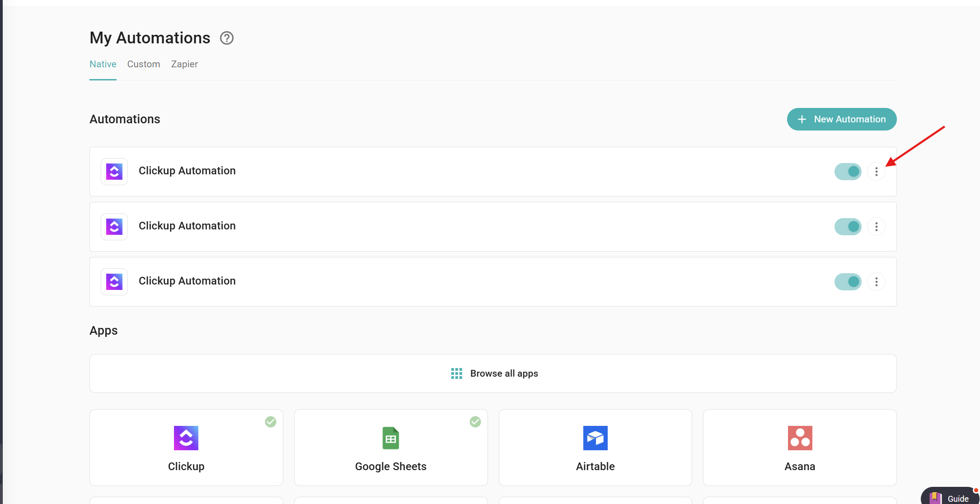This screenshot has height=504, width=980.
Task: Click third Clickup Automation logo icon
Action: click(114, 282)
